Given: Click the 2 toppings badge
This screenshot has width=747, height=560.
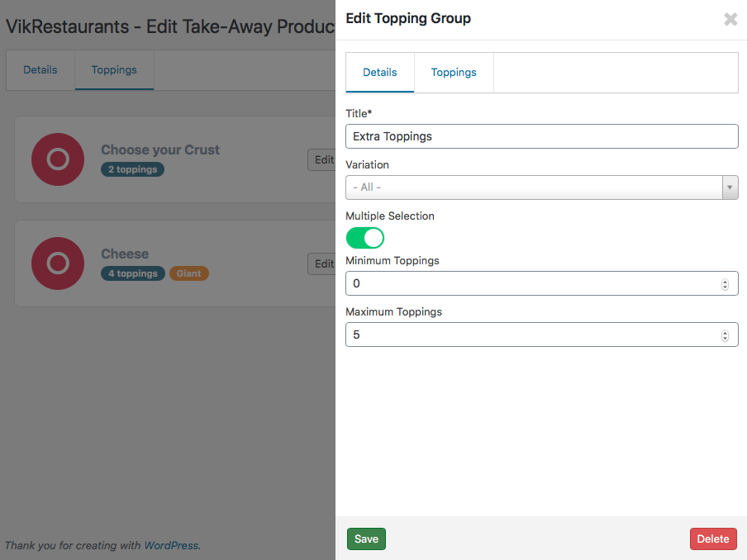Looking at the screenshot, I should click(132, 169).
